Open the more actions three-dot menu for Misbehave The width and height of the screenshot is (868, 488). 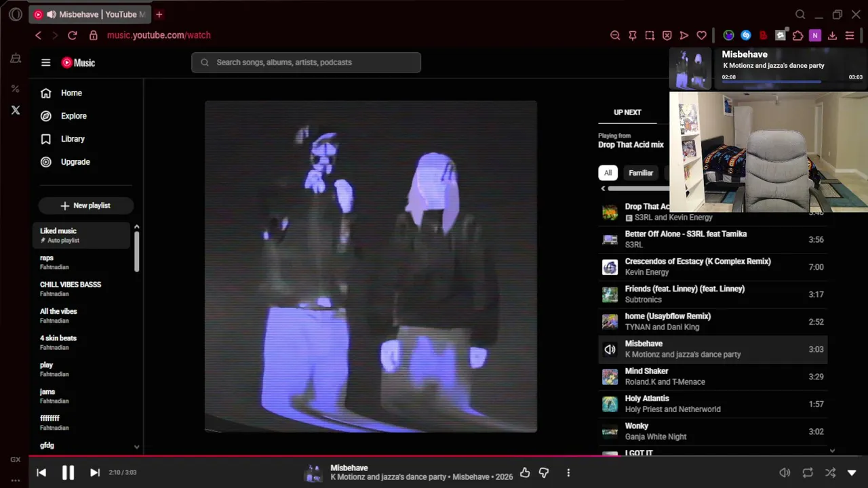[568, 472]
